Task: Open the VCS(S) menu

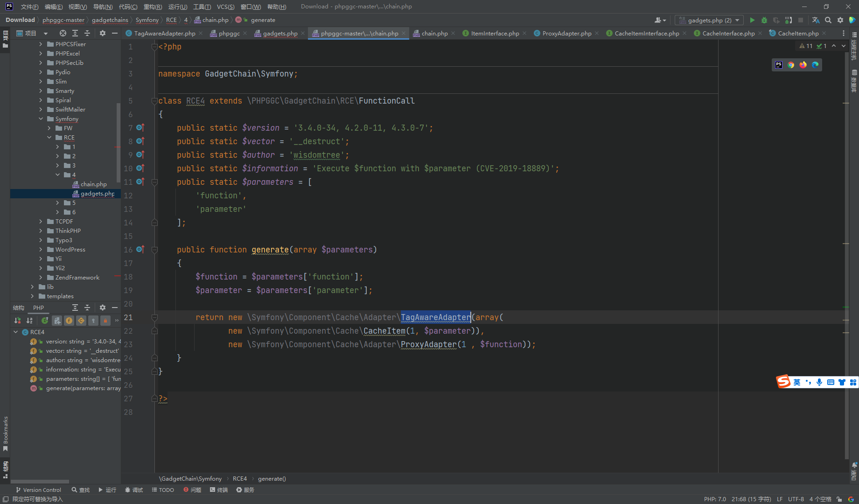Action: click(225, 7)
